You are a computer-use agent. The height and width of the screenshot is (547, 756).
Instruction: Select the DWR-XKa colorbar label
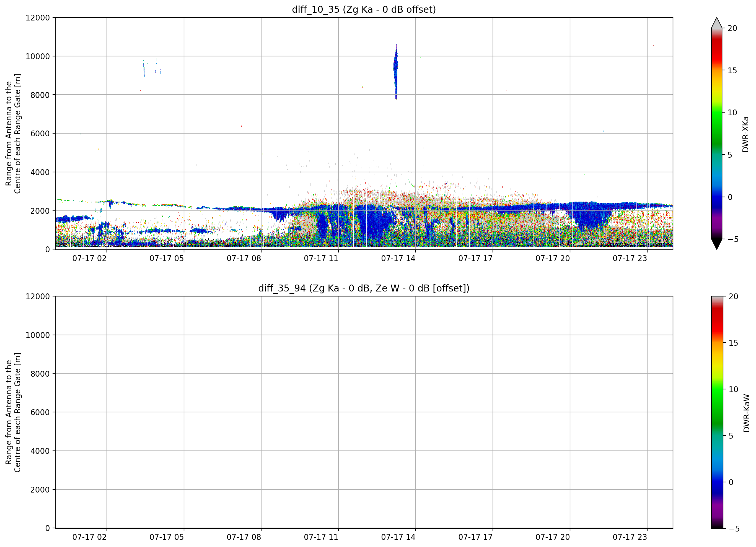pos(746,134)
